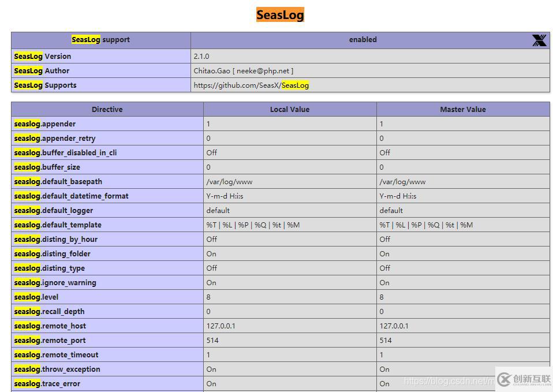
Task: Select the seaslog.buffer_size directive
Action: click(x=47, y=167)
